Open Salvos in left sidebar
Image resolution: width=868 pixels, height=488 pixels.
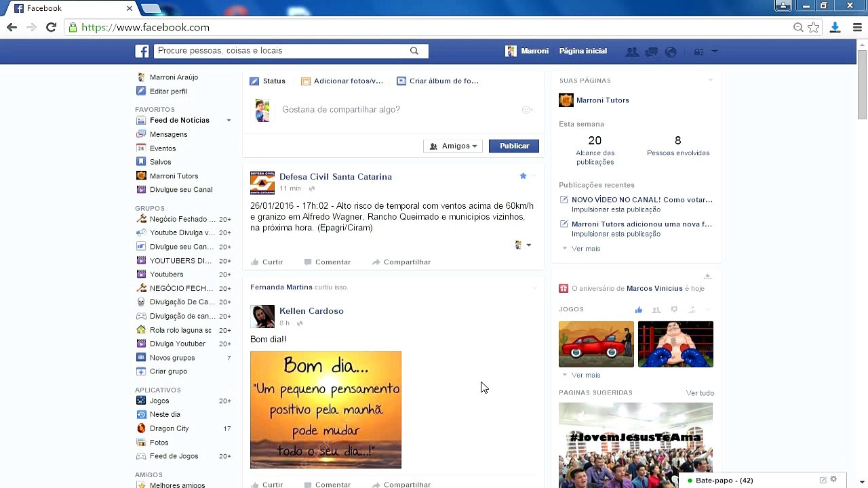click(160, 162)
